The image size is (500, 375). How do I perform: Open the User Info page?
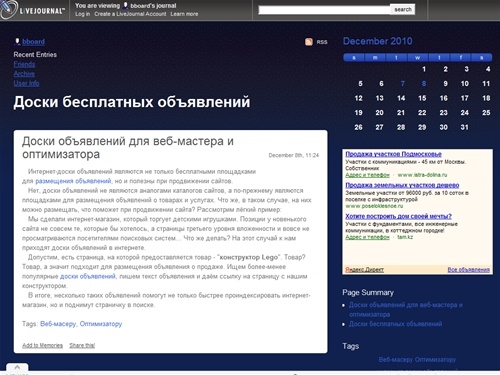[x=26, y=83]
